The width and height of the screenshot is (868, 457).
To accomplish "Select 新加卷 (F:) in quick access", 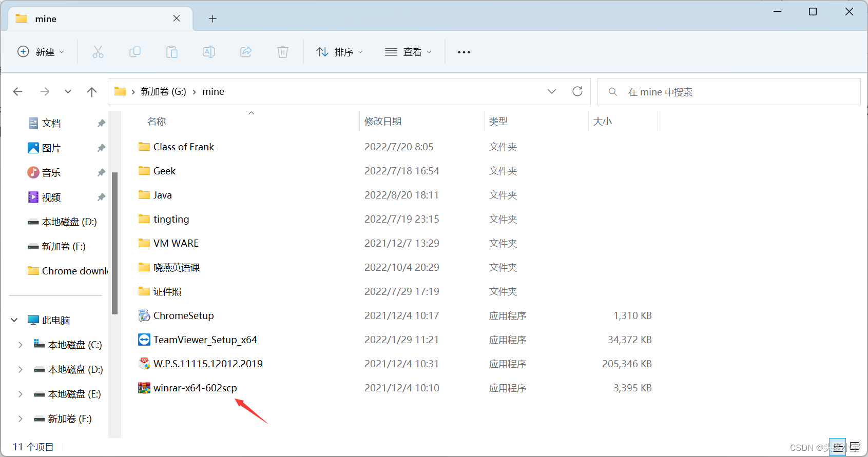I will tap(56, 246).
